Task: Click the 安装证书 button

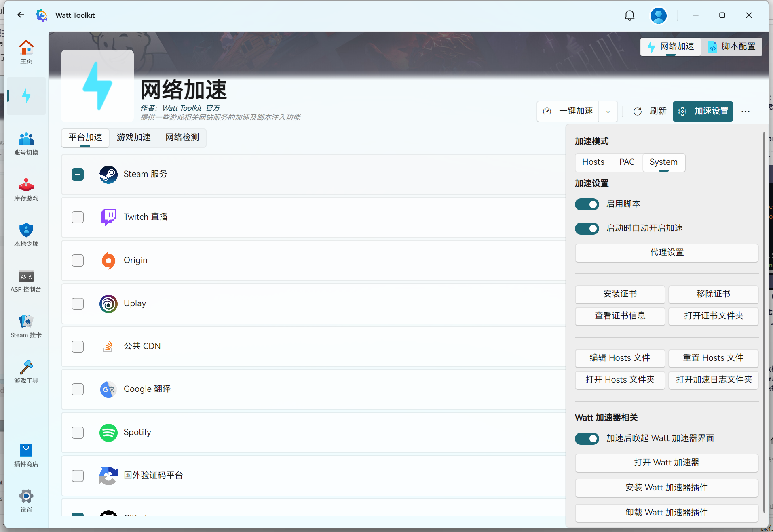Action: pos(619,294)
